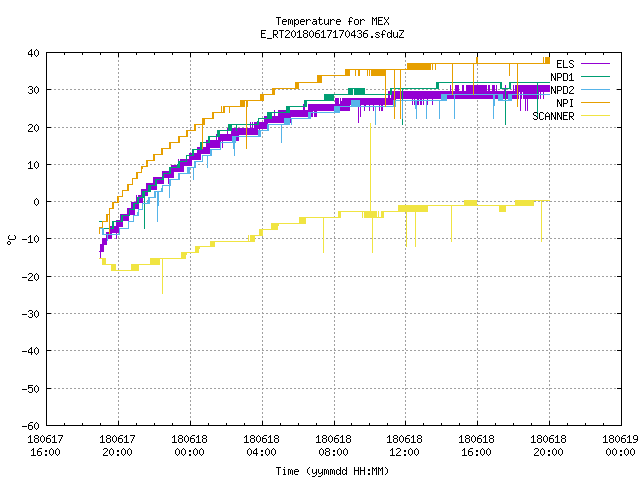Screen dimensions: 640x480
Task: Click the y-axis label 0
Action: [x=37, y=202]
